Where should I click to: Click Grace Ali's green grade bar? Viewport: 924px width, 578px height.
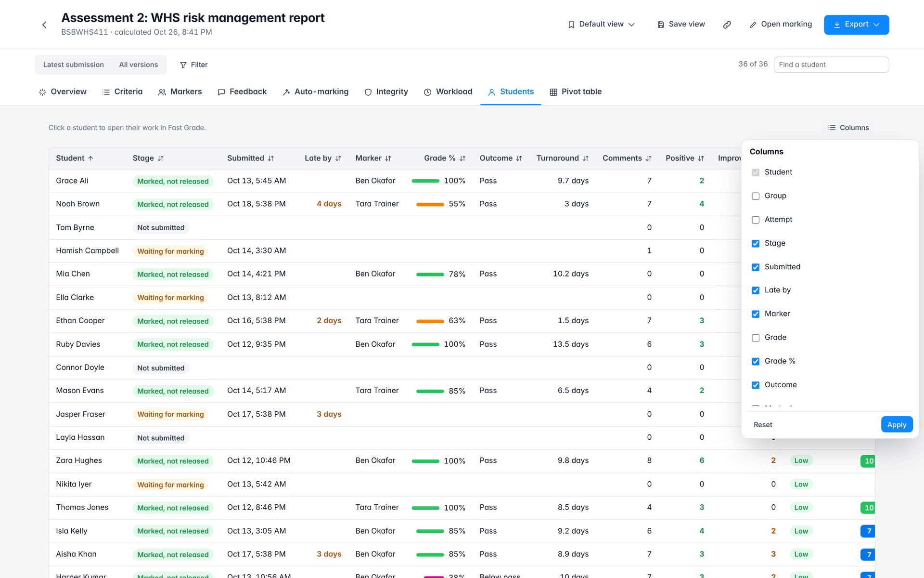[425, 181]
